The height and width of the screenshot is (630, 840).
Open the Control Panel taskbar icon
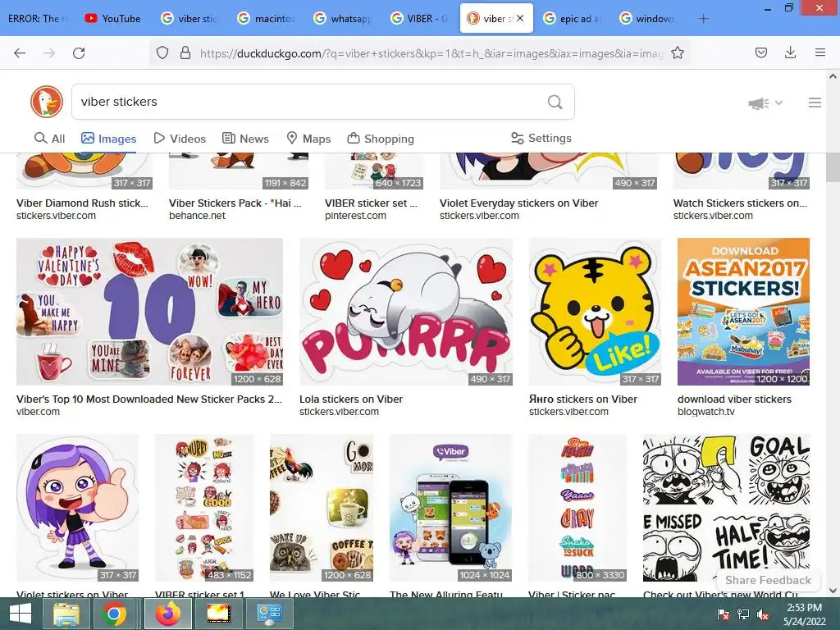pyautogui.click(x=269, y=614)
